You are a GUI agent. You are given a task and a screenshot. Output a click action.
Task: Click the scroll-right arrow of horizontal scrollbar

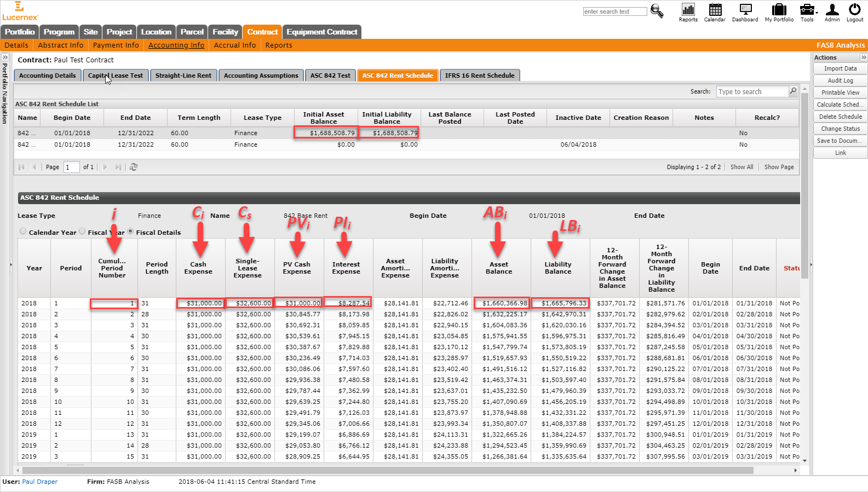(795, 470)
